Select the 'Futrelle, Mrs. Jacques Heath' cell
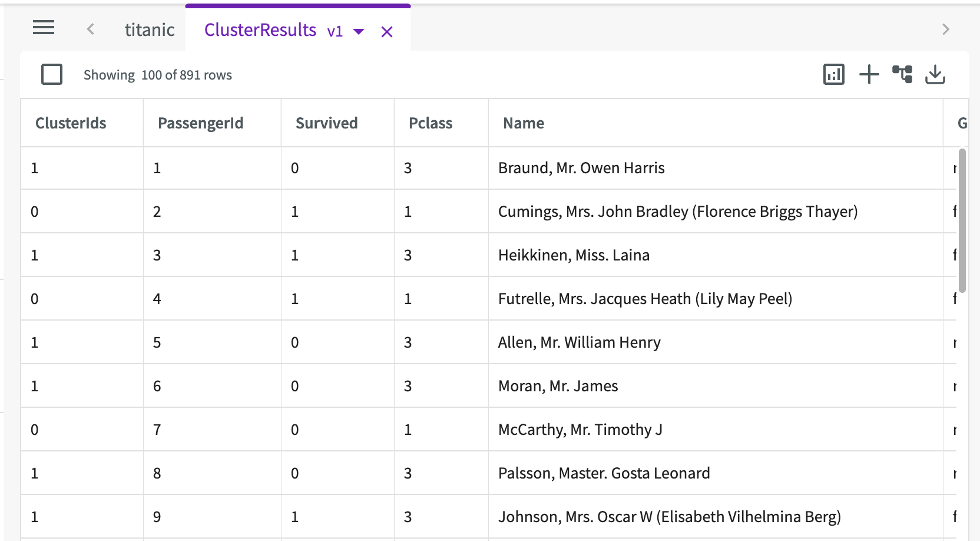980x541 pixels. [716, 299]
